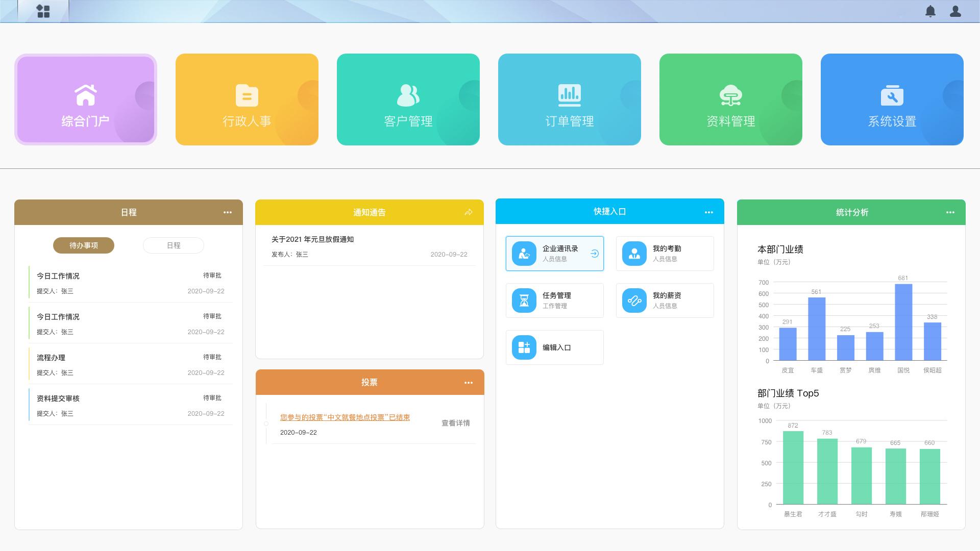This screenshot has width=980, height=551.
Task: Open 资料管理 module label
Action: coord(731,121)
